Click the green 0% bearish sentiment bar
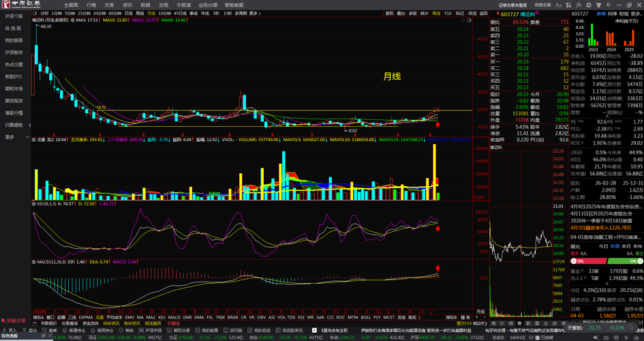The height and width of the screenshot is (341, 644). tap(625, 261)
